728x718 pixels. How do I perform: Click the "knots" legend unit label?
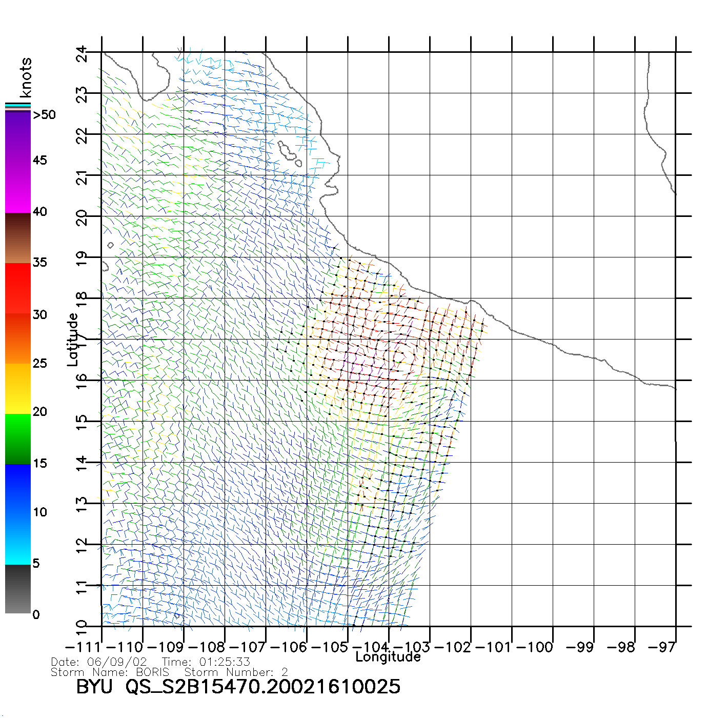click(x=26, y=78)
